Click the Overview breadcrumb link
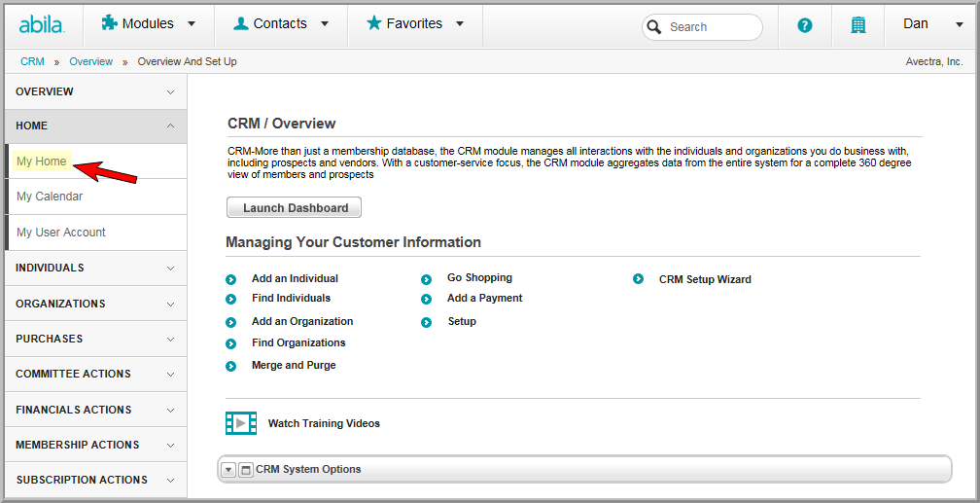 [91, 61]
